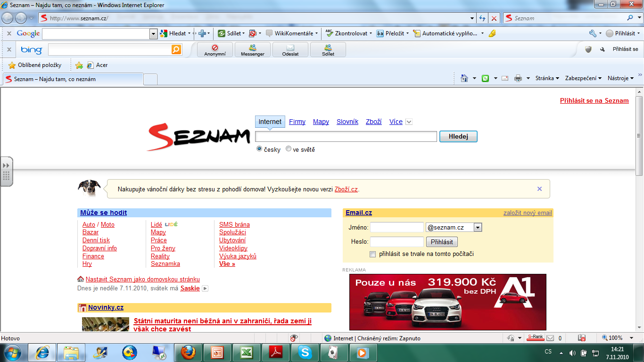Open Adobe Reader from the taskbar
644x362 pixels.
(276, 352)
